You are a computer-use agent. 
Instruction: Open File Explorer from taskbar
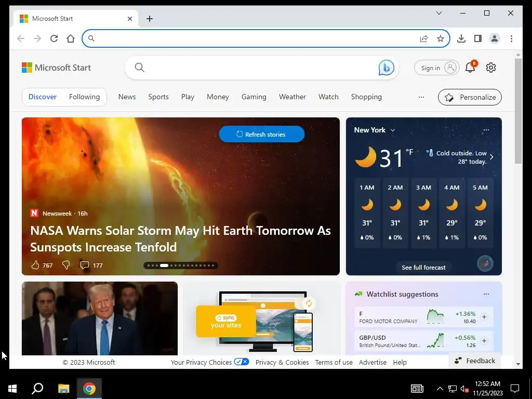tap(63, 389)
